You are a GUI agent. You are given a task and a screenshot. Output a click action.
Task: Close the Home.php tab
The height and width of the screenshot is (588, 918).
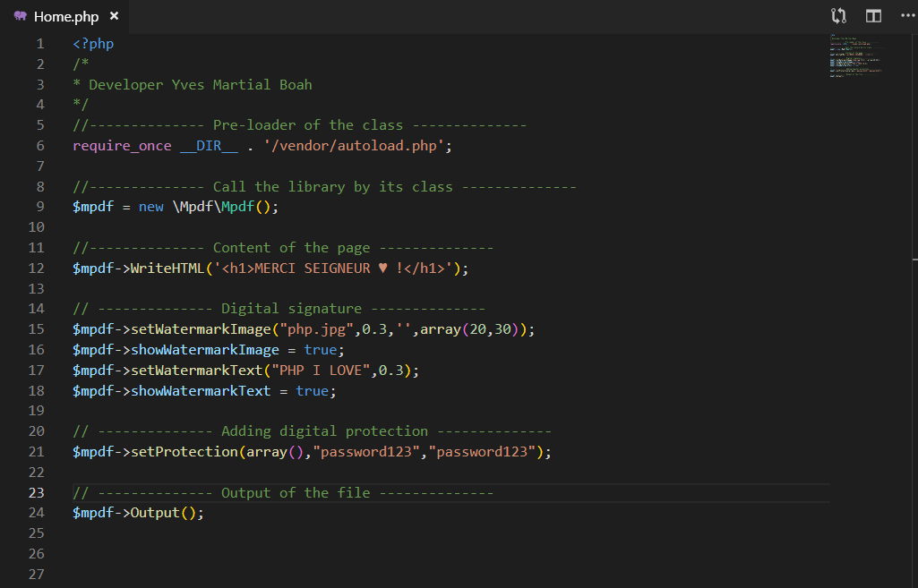(x=114, y=16)
